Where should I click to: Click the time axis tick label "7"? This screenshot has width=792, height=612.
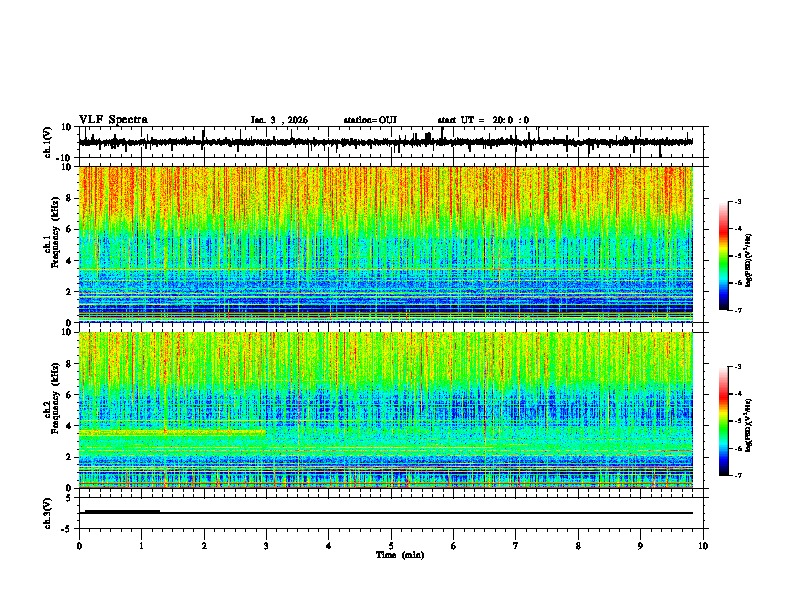coord(516,546)
